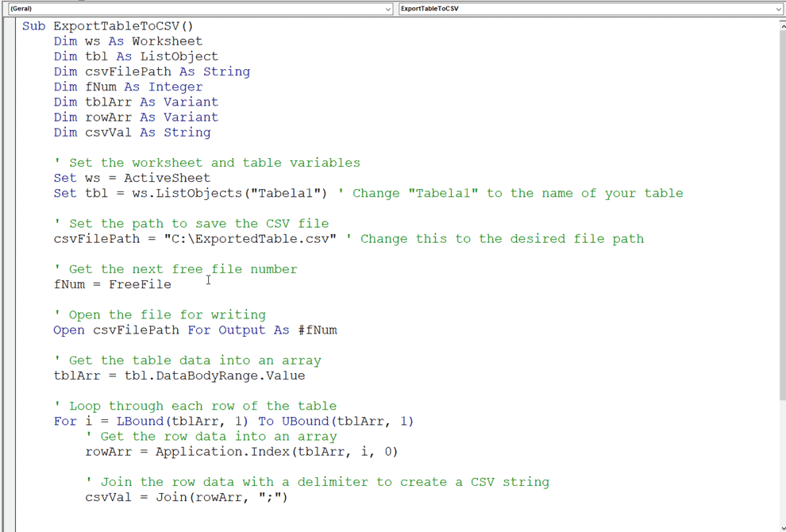Open the (Geral) object dropdown
Viewport: 786px width, 532px height.
[200, 9]
